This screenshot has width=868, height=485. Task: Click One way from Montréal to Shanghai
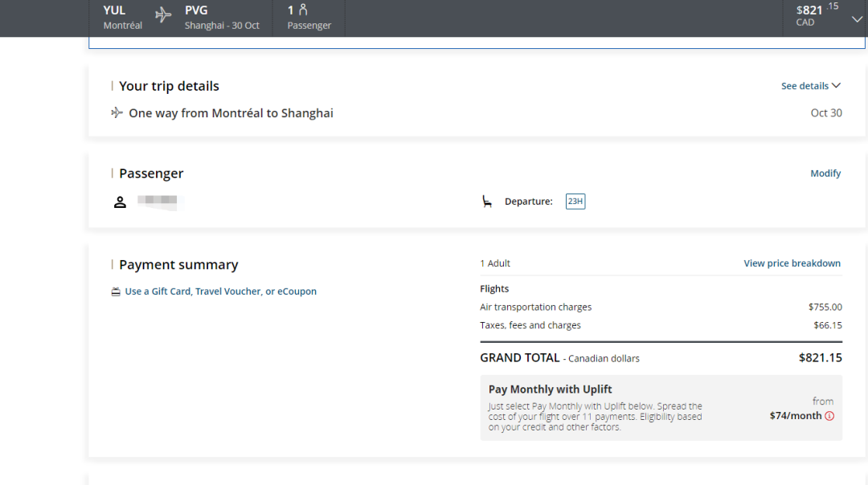[231, 112]
